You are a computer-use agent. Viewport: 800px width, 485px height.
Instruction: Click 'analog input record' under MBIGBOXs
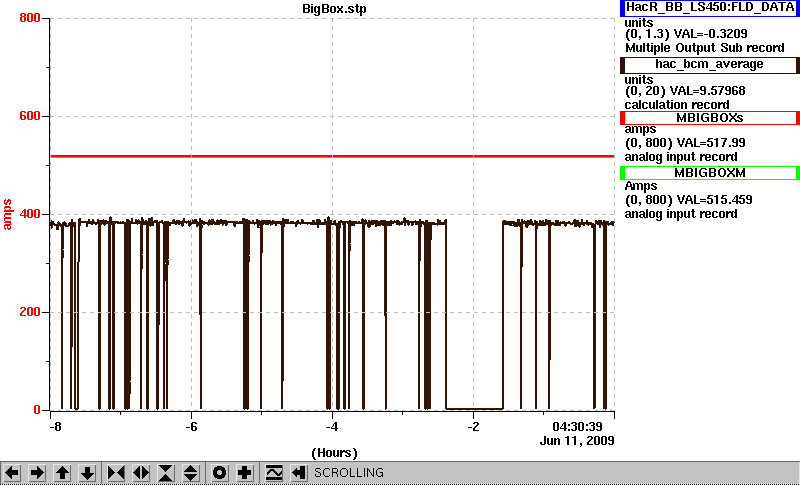pyautogui.click(x=681, y=157)
